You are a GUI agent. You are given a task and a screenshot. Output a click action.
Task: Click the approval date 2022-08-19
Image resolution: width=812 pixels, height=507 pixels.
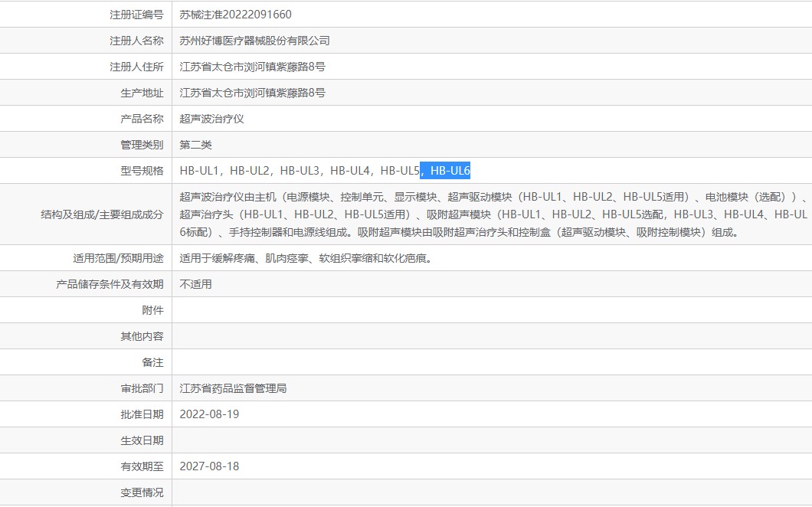coord(209,414)
